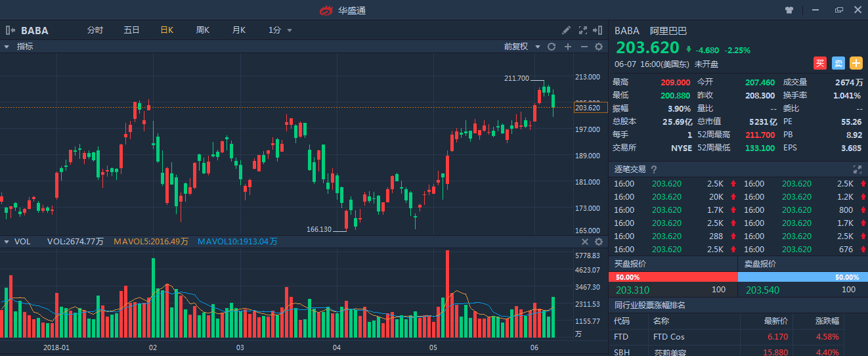Switch to the 周K weekly tab
This screenshot has height=356, width=868.
(202, 30)
